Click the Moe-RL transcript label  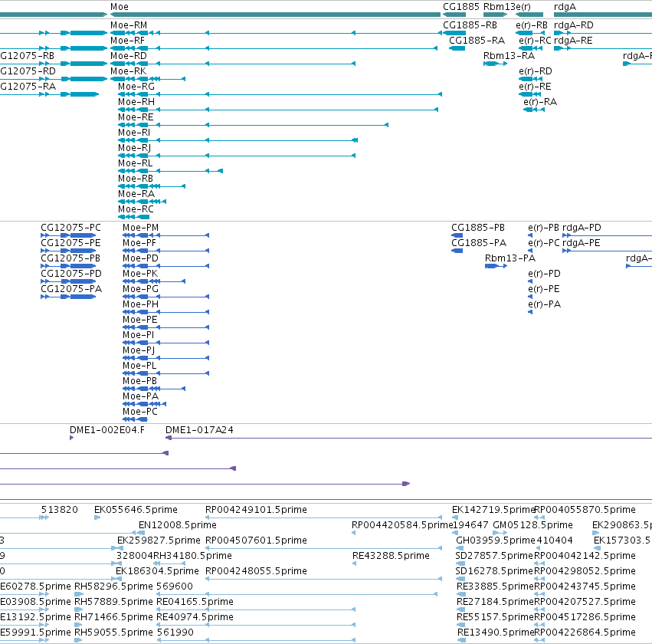[x=135, y=163]
